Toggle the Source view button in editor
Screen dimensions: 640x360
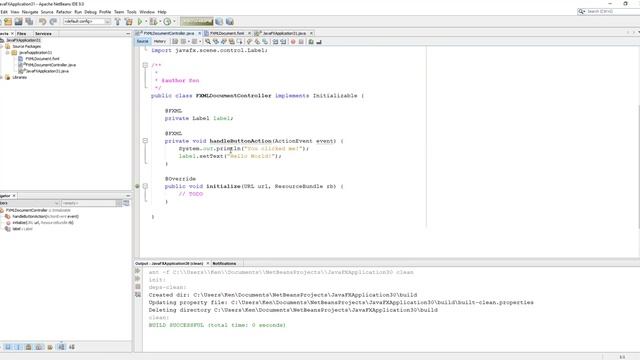point(142,41)
